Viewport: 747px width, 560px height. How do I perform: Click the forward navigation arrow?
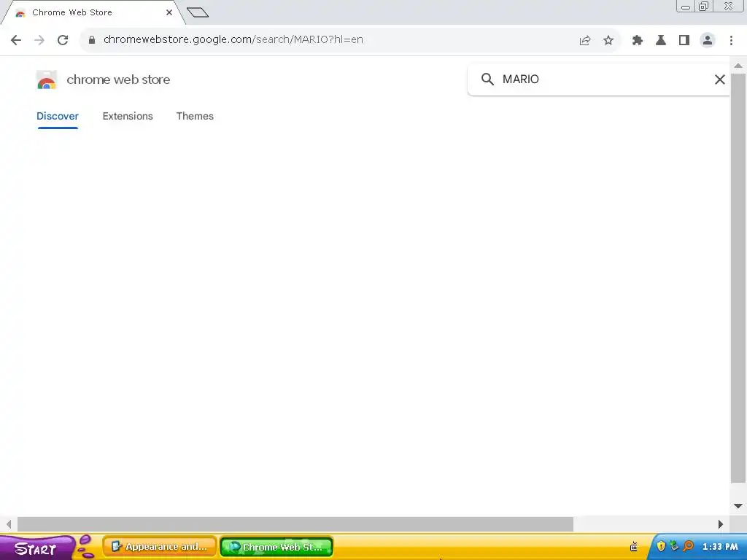click(39, 40)
